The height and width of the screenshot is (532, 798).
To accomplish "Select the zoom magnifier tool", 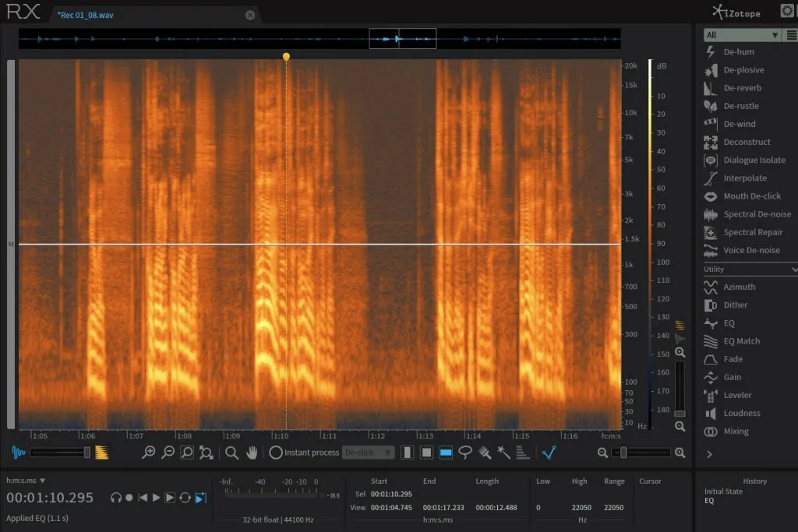I will (x=231, y=452).
